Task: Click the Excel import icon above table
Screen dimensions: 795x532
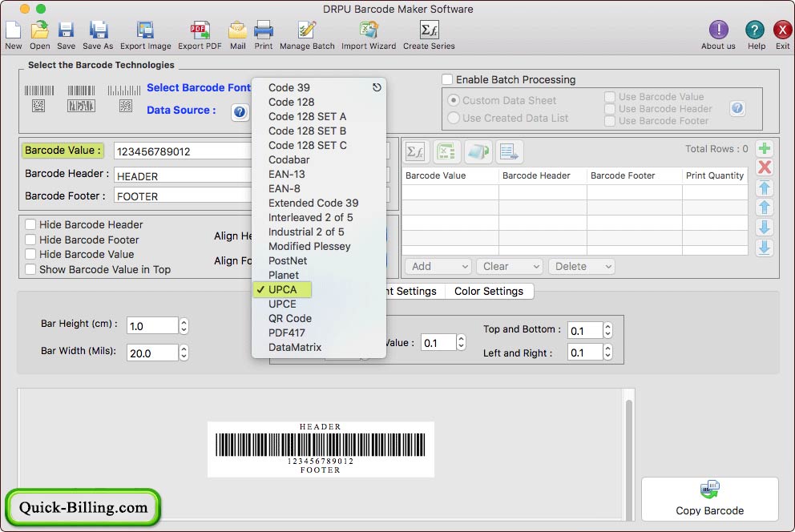Action: [446, 151]
